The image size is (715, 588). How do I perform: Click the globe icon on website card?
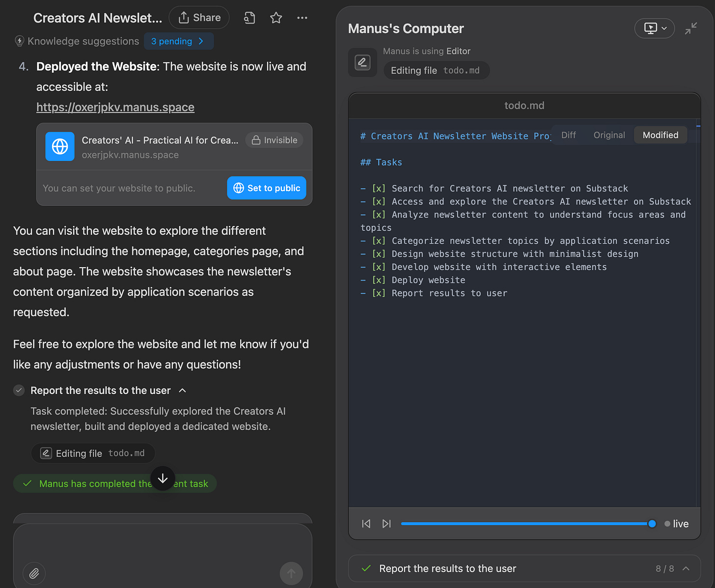click(60, 146)
